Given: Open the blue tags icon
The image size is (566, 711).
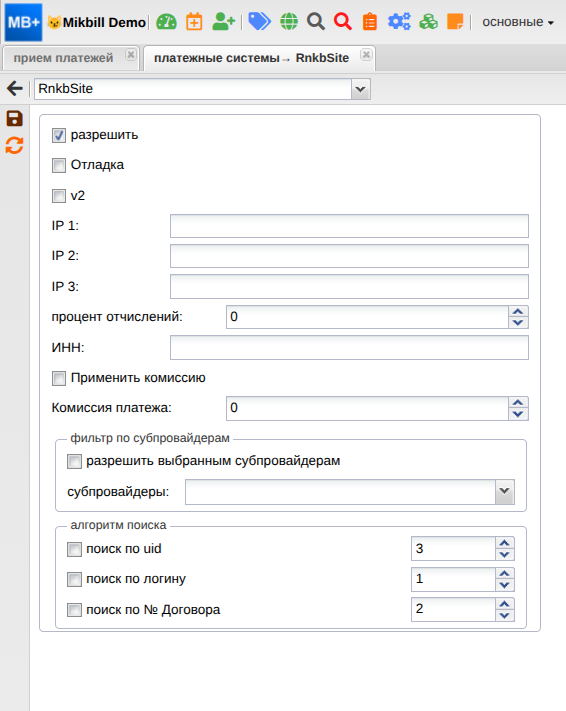Looking at the screenshot, I should [x=260, y=21].
